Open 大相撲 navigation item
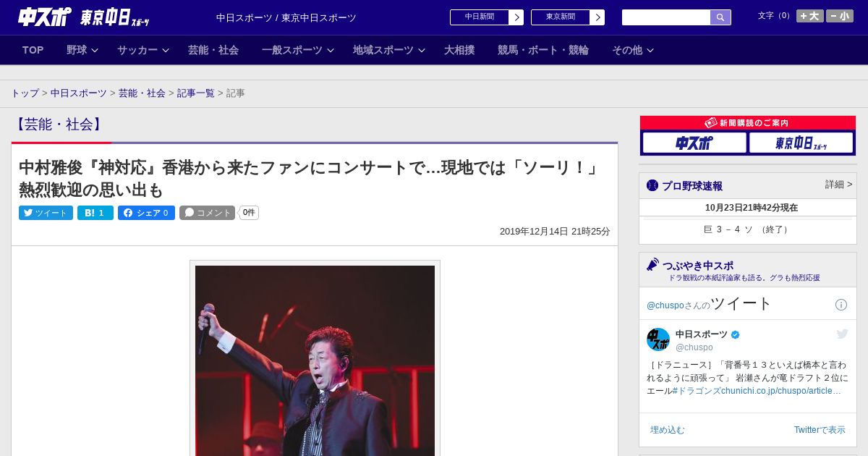Viewport: 868px width, 456px height. click(x=459, y=50)
